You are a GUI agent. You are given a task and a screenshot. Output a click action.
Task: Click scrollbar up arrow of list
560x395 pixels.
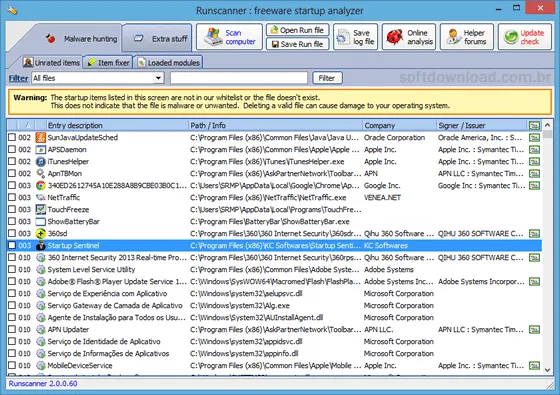(548, 125)
